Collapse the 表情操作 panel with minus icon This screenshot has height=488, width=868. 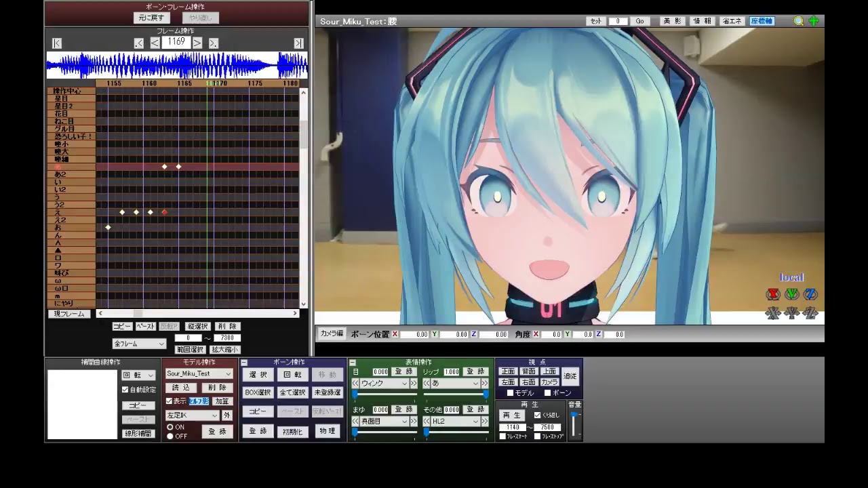353,363
